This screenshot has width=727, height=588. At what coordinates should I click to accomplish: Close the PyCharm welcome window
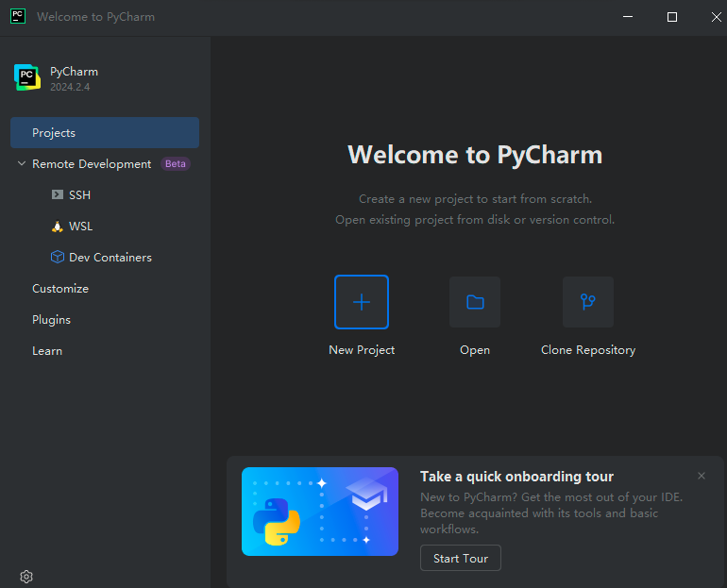[x=716, y=17]
